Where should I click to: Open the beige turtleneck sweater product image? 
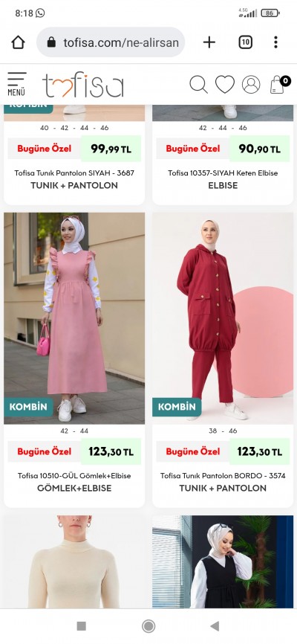coord(74,562)
